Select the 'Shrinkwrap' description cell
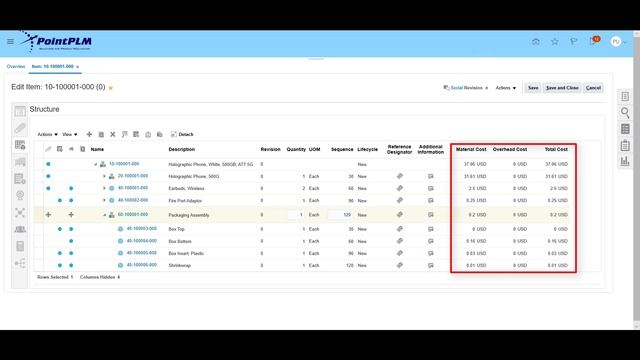This screenshot has height=360, width=640. (x=180, y=266)
